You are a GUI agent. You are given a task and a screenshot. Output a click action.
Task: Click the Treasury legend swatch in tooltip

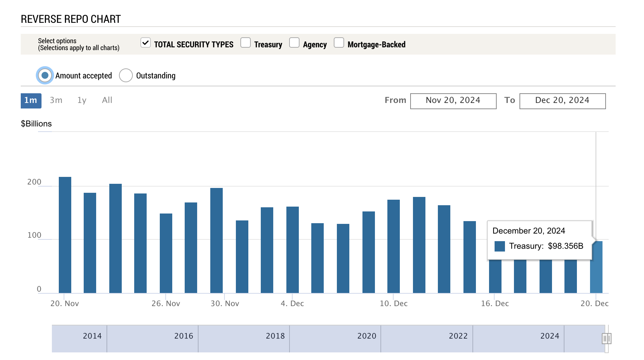coord(499,246)
